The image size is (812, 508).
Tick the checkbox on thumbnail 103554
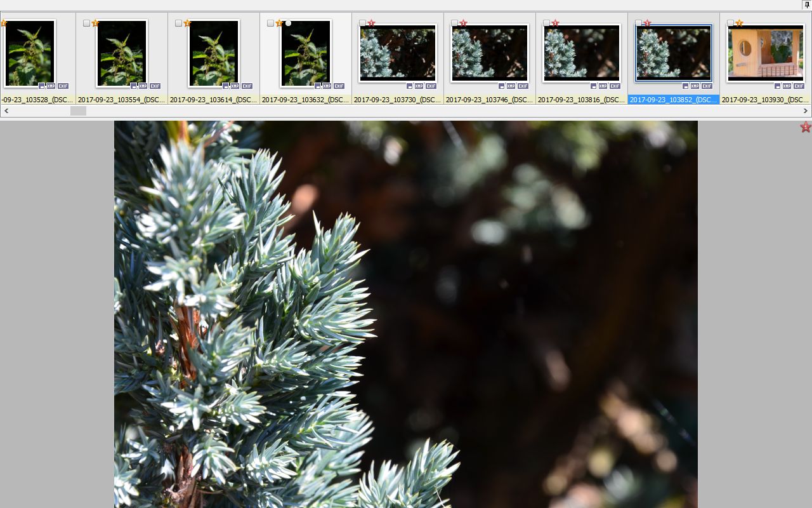[86, 23]
